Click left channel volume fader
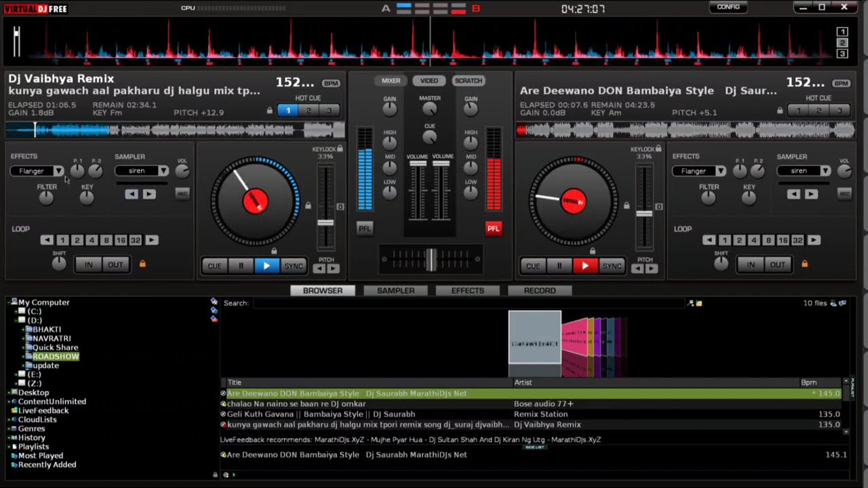The image size is (868, 488). (418, 164)
